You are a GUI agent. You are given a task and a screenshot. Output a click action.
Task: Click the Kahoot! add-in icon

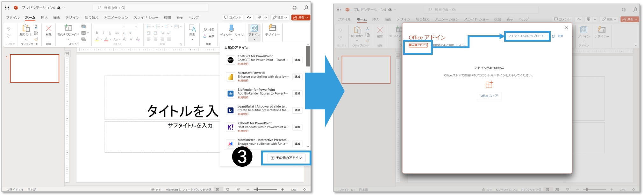coord(230,127)
